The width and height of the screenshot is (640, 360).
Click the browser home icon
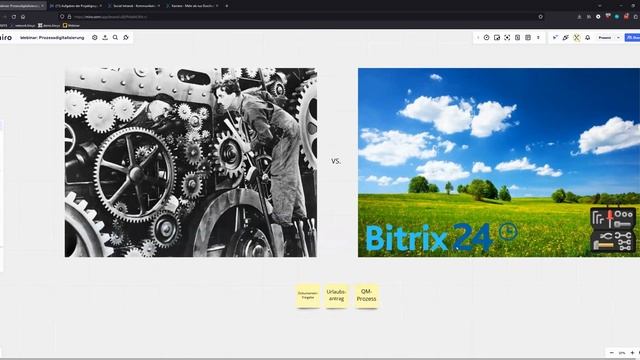pos(23,17)
